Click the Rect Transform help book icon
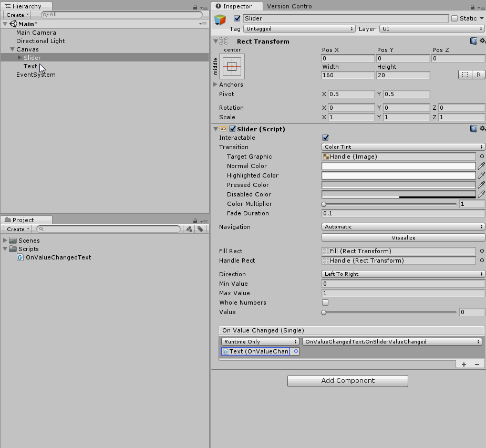Screen dimensions: 486x448 point(473,40)
